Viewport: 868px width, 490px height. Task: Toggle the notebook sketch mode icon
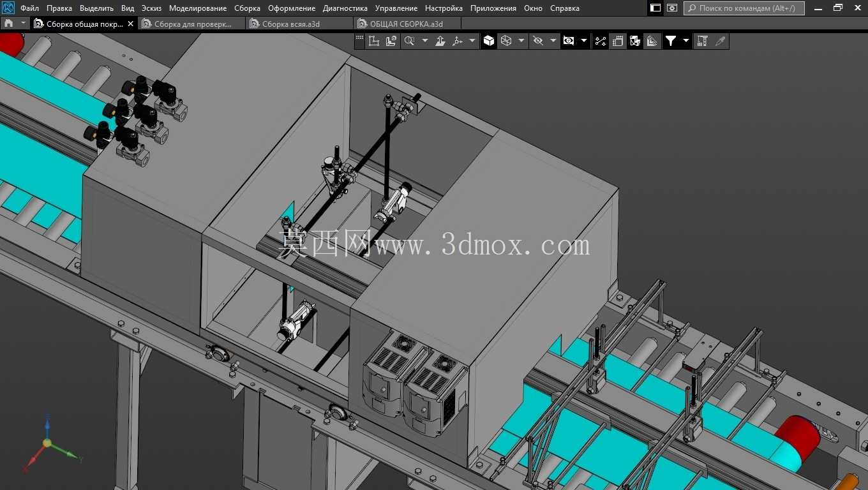point(618,41)
